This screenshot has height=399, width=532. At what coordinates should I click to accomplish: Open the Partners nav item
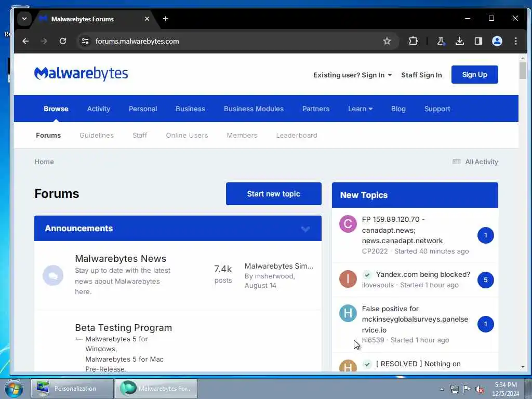(x=316, y=109)
